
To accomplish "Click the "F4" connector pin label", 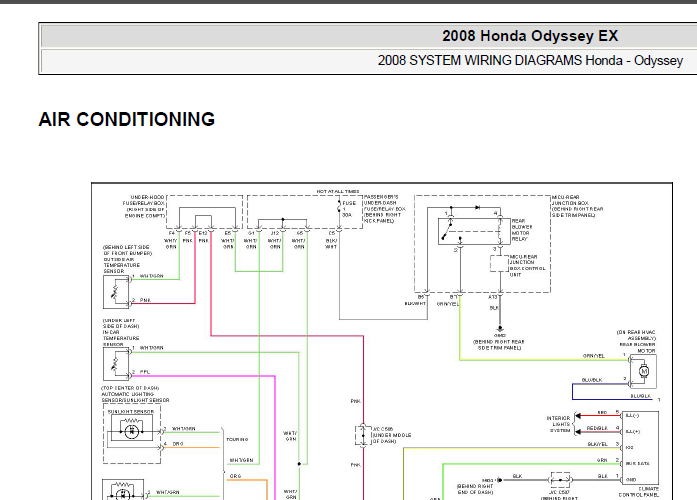I will click(x=172, y=233).
